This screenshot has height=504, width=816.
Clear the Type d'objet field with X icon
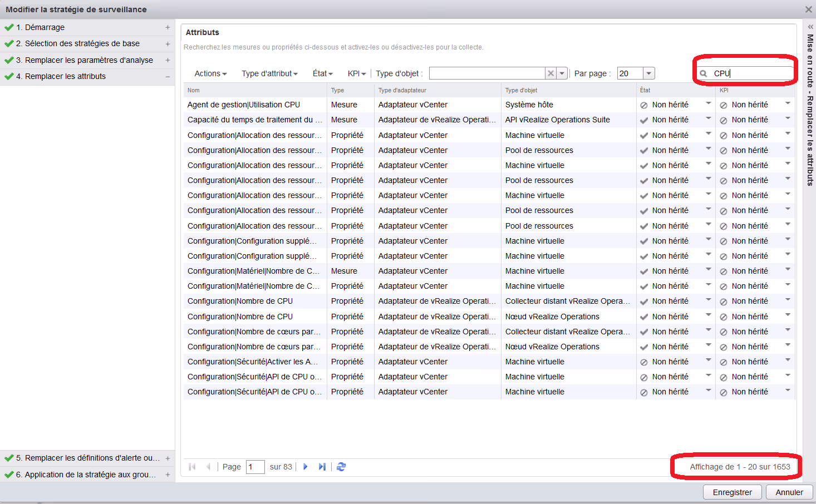click(x=550, y=73)
